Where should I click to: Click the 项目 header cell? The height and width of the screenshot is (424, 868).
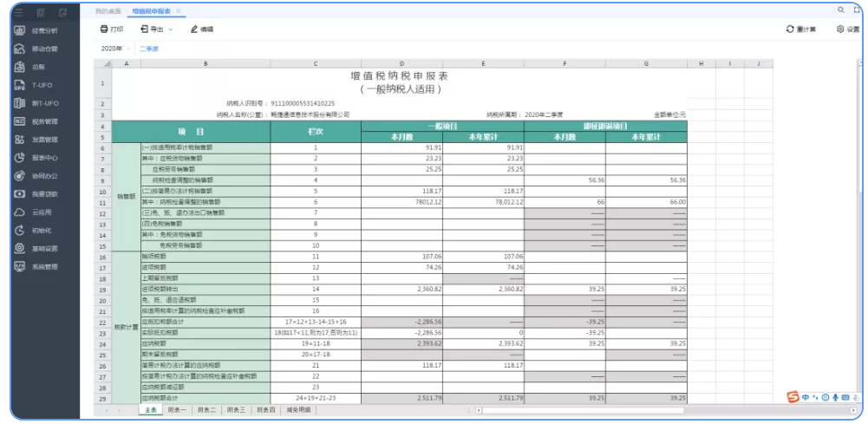191,132
